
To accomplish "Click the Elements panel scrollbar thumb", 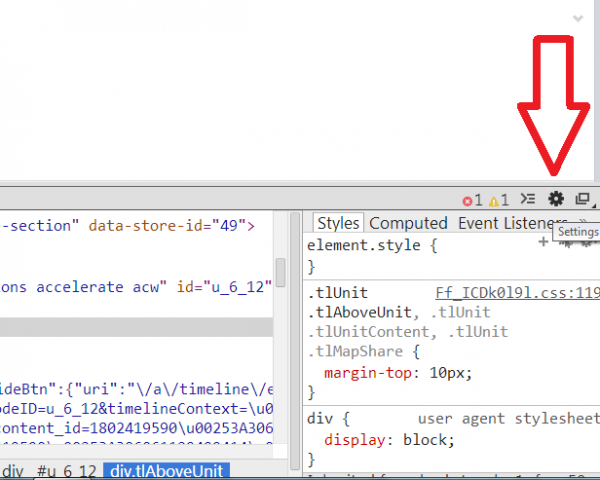I will pyautogui.click(x=280, y=273).
